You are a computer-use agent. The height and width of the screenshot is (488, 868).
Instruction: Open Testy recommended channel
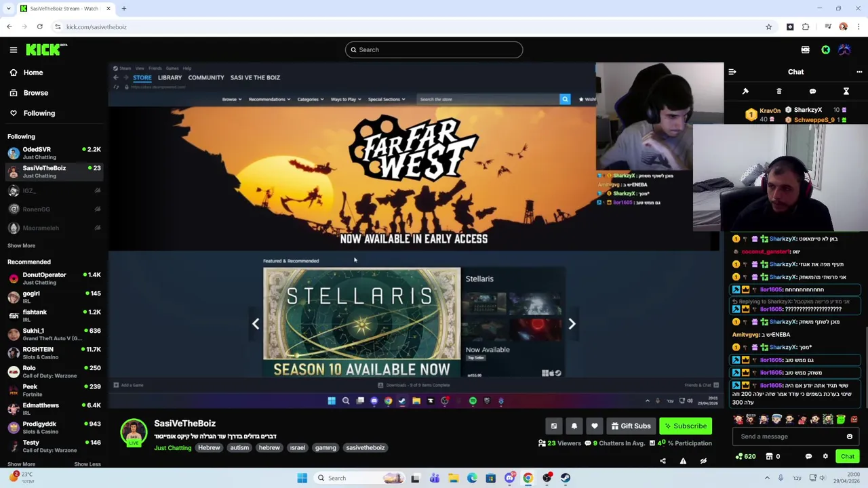click(x=54, y=446)
